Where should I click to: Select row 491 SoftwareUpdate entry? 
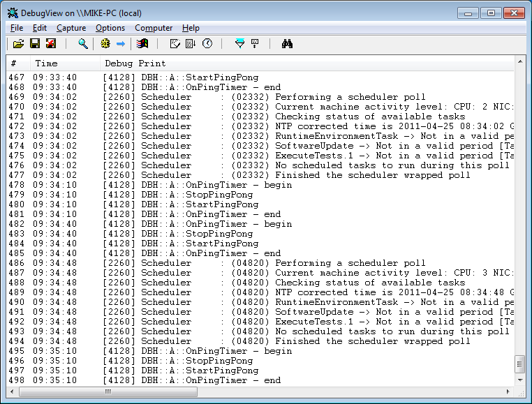(x=260, y=312)
